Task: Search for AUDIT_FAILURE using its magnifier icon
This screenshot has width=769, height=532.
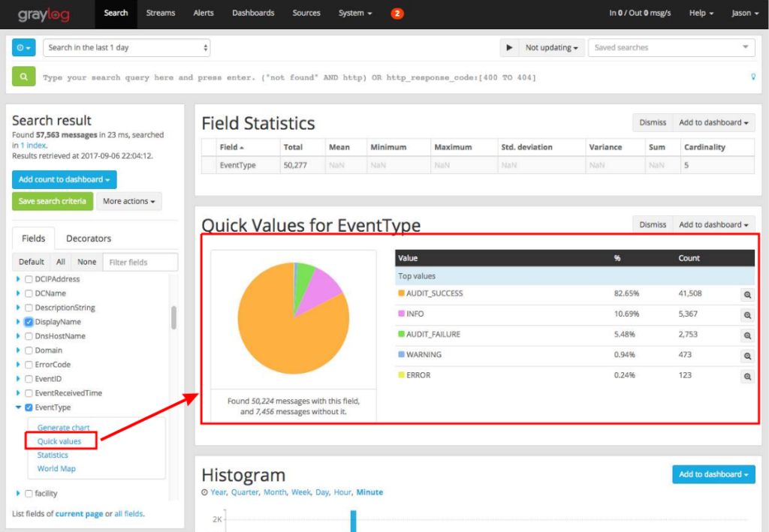Action: pos(747,335)
